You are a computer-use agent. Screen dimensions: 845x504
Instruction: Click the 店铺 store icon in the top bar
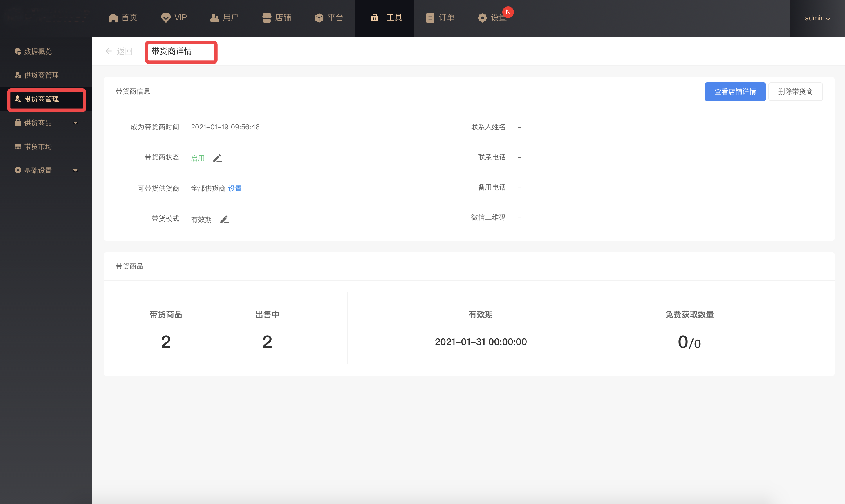[x=267, y=18]
